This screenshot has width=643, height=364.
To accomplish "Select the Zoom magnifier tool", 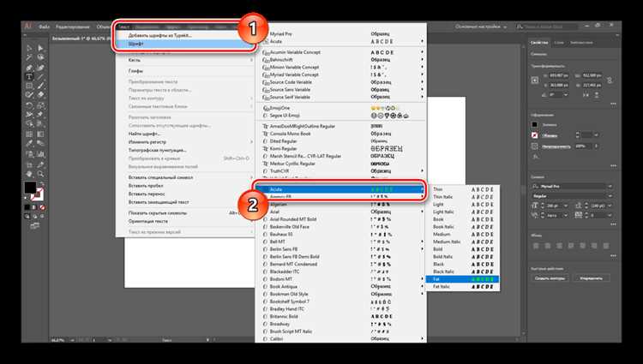I will click(x=40, y=174).
